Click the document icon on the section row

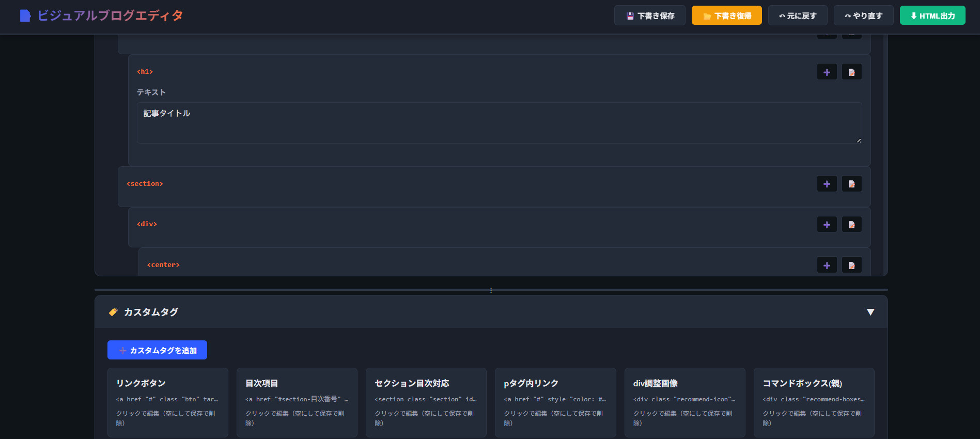click(x=851, y=184)
